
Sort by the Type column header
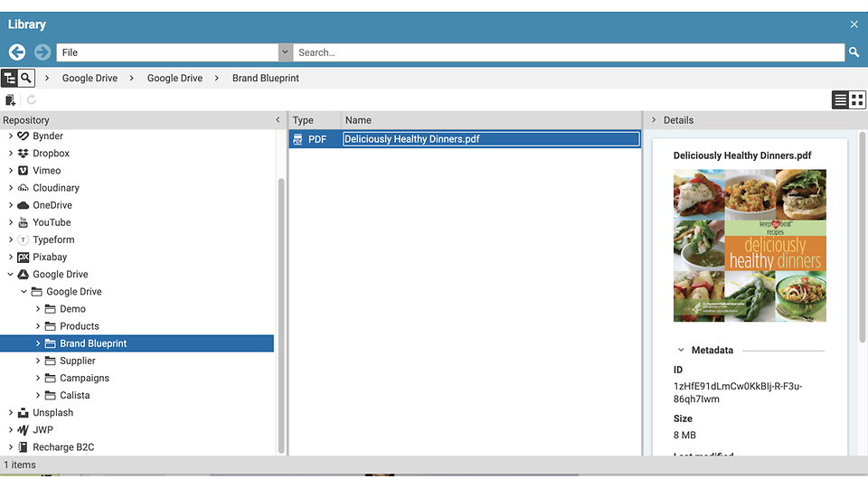(x=303, y=120)
